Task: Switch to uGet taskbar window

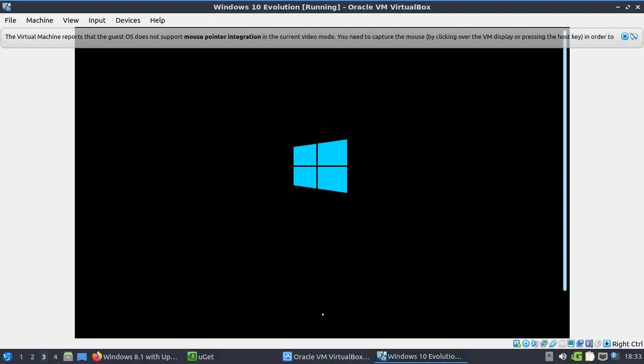Action: 201,356
